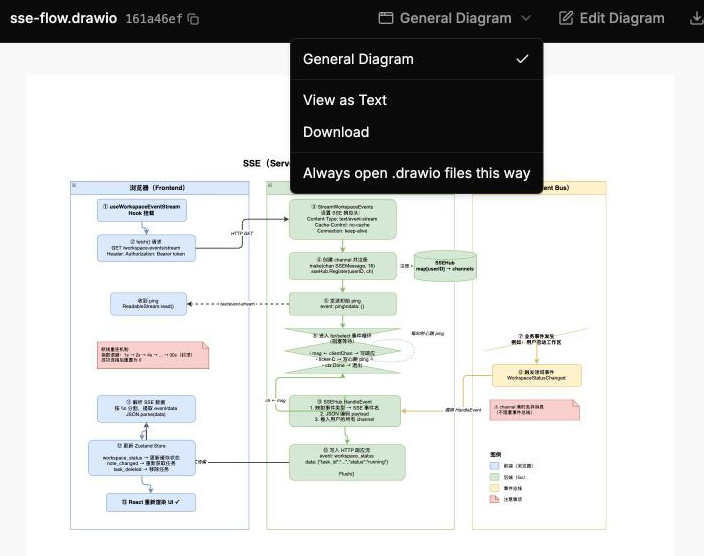Viewport: 704px width, 556px height.
Task: Click the pencil icon beside Edit Diagram
Action: [566, 18]
